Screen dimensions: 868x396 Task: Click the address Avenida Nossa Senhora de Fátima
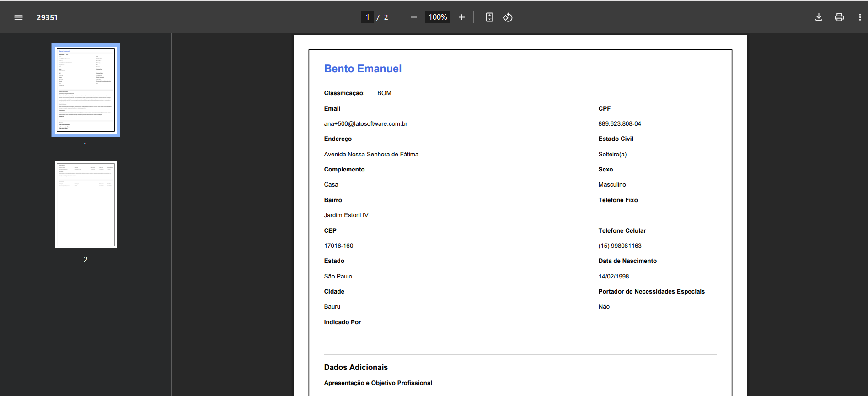(371, 154)
